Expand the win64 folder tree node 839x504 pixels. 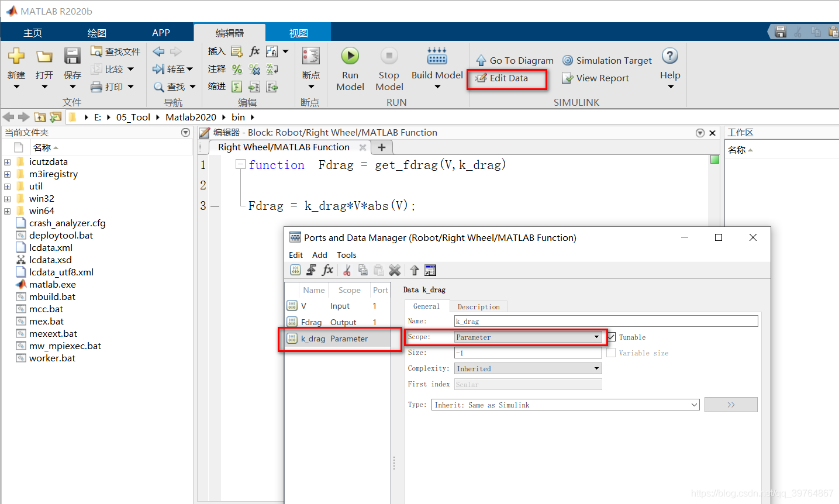(7, 211)
